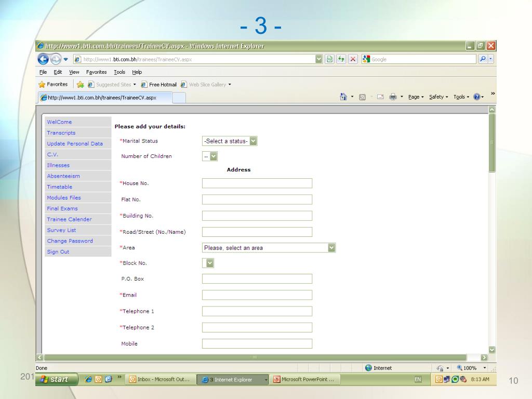This screenshot has width=532, height=399.
Task: Open the Final Exams sidebar link
Action: pyautogui.click(x=62, y=208)
